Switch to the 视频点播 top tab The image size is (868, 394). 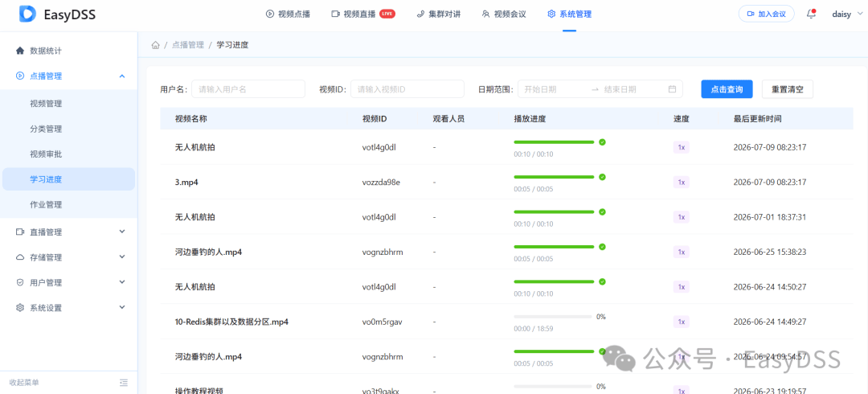(x=288, y=14)
